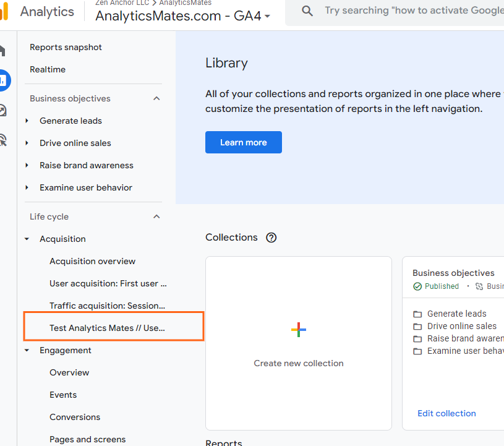Collapse the Business objectives section chevron
This screenshot has height=446, width=504.
tap(156, 98)
